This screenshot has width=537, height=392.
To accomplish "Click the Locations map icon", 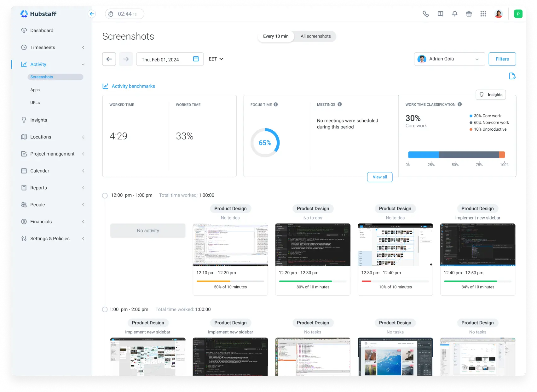I will click(x=24, y=137).
